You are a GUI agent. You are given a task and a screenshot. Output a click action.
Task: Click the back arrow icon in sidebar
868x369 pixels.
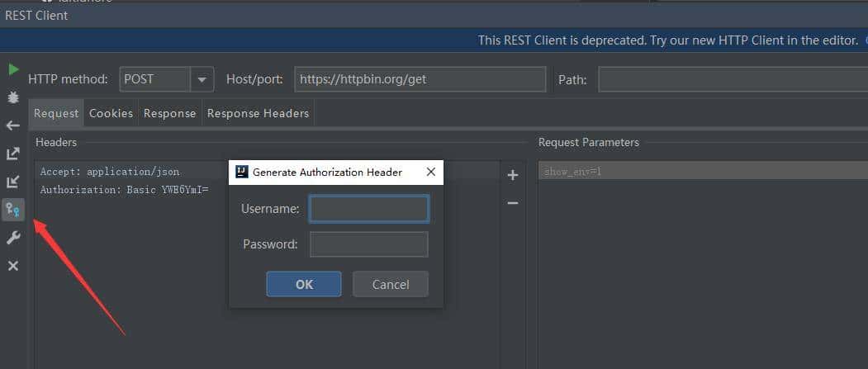[x=13, y=125]
